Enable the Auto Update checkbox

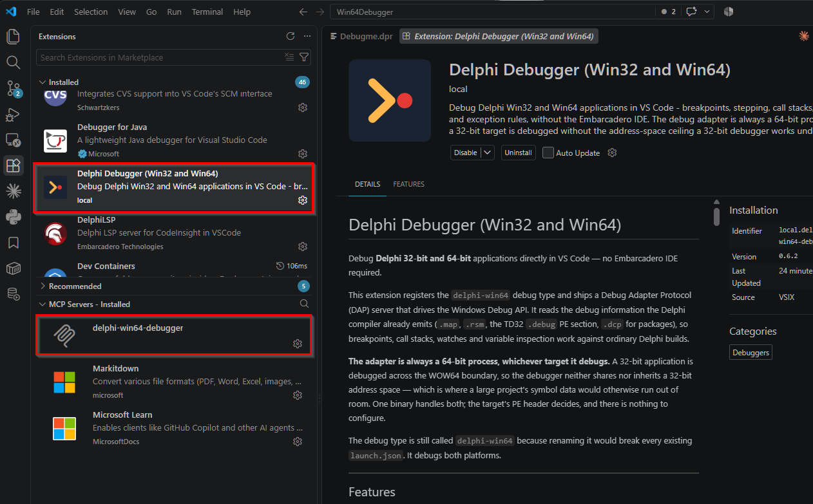(548, 153)
